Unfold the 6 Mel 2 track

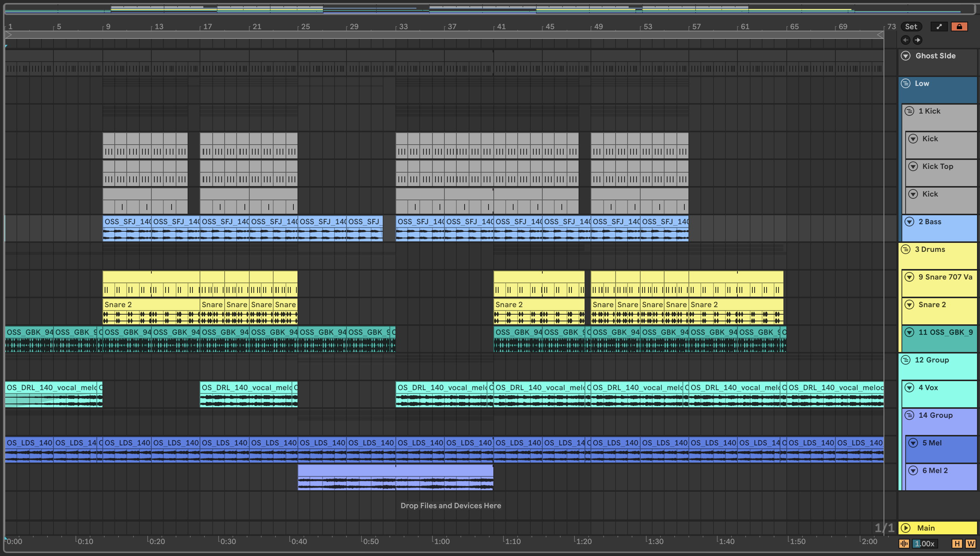click(913, 470)
